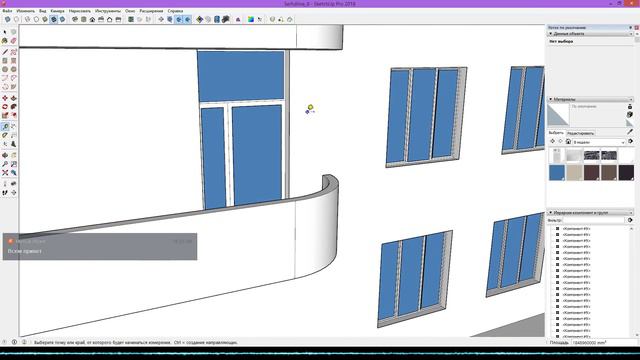Switch to Wireframe face style
This screenshot has width=640, height=360.
coord(27,19)
